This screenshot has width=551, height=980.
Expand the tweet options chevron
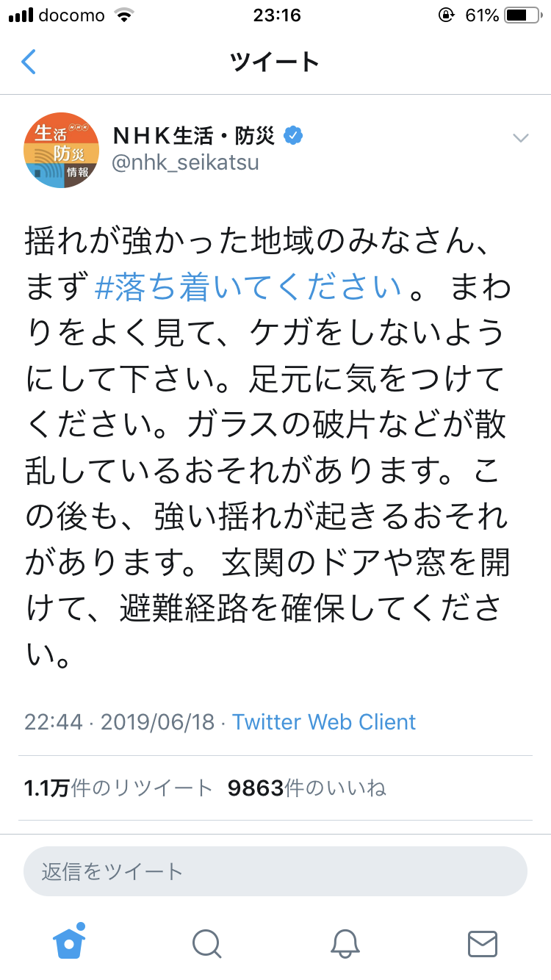point(521,137)
